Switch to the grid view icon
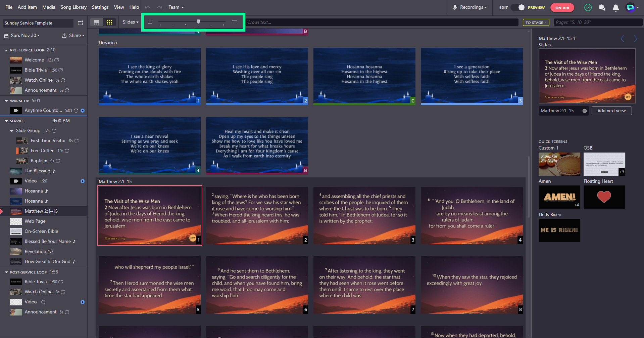Viewport: 644px width, 338px height. point(109,22)
